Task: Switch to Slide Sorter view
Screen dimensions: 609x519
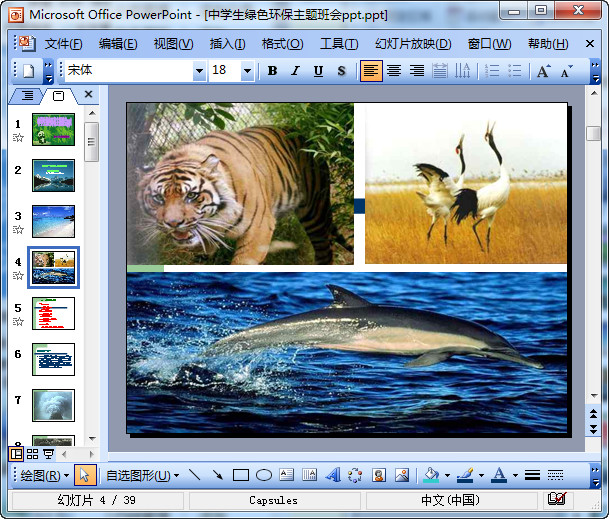Action: point(32,454)
